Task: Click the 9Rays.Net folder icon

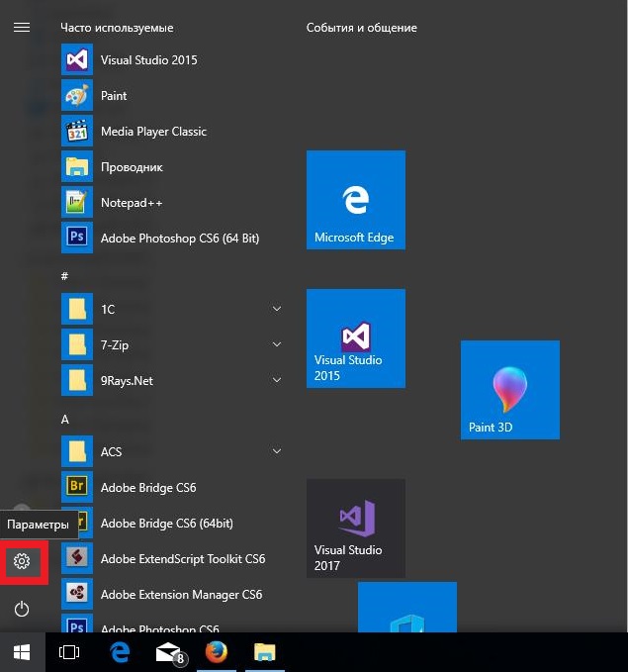Action: tap(77, 380)
